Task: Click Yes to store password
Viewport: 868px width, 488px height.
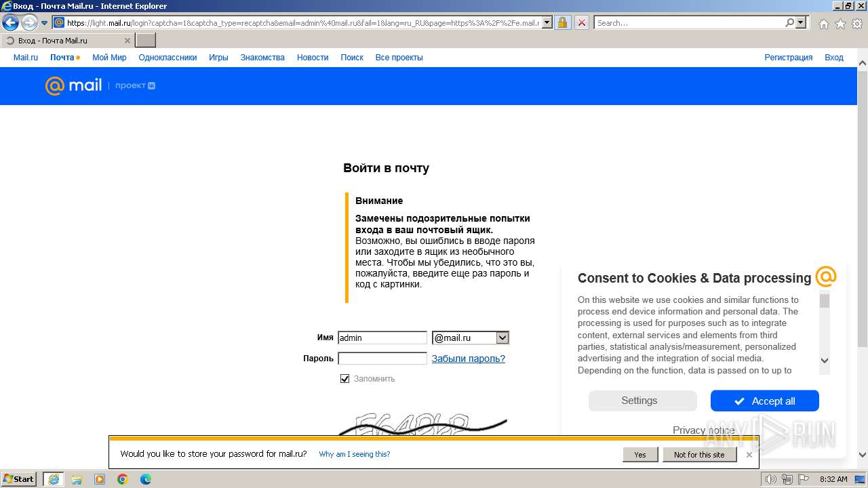Action: coord(640,455)
